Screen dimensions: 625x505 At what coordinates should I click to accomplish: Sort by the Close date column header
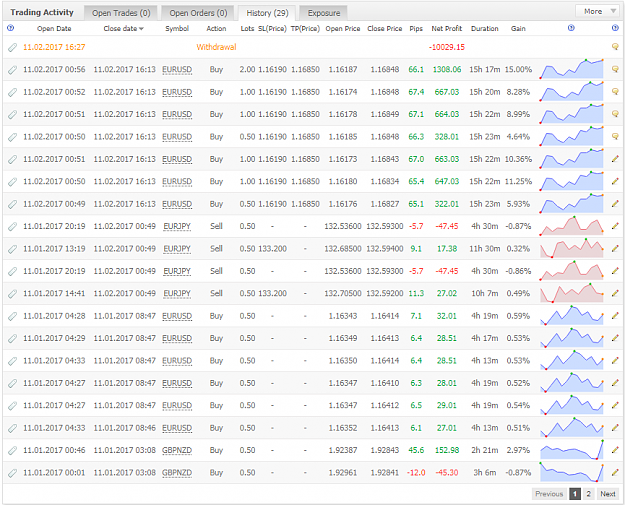point(123,28)
